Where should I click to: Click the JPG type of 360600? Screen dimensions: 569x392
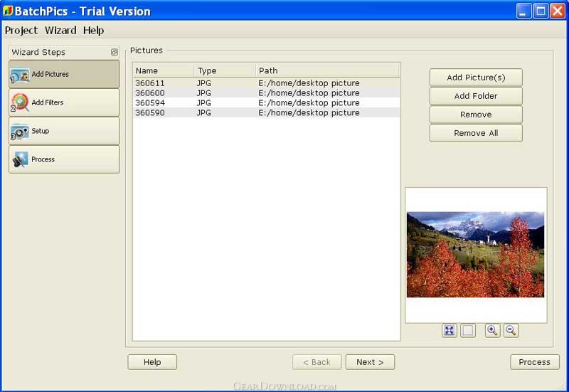click(x=203, y=93)
